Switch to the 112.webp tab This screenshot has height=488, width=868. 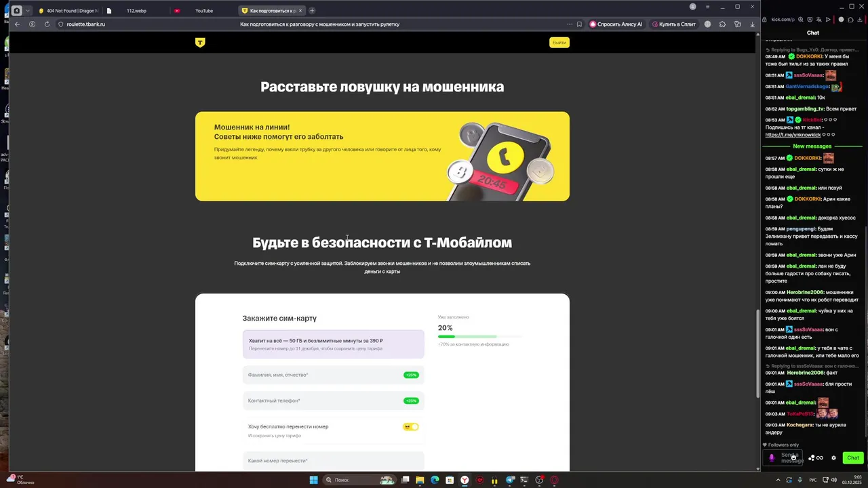tap(136, 11)
